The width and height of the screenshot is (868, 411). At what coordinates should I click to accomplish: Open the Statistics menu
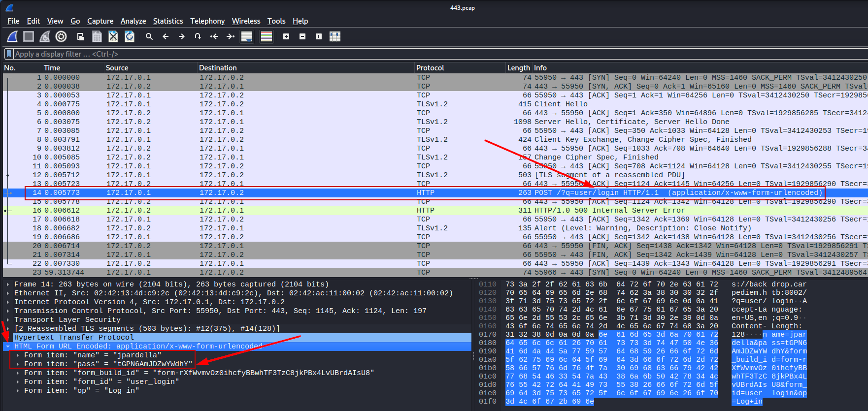(x=168, y=21)
